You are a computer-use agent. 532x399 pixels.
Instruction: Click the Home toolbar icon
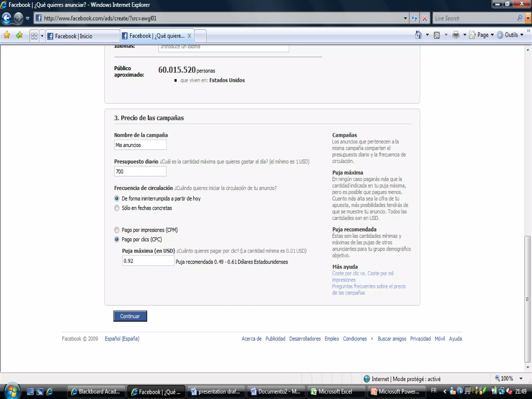tap(418, 35)
